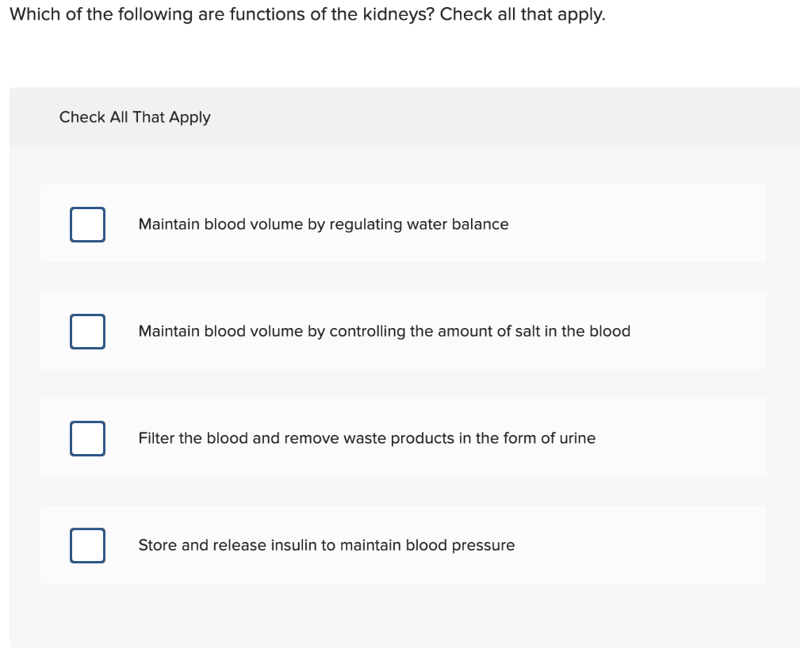Tick the checkbox for controlling salt in blood
This screenshot has height=668, width=812.
[x=87, y=331]
